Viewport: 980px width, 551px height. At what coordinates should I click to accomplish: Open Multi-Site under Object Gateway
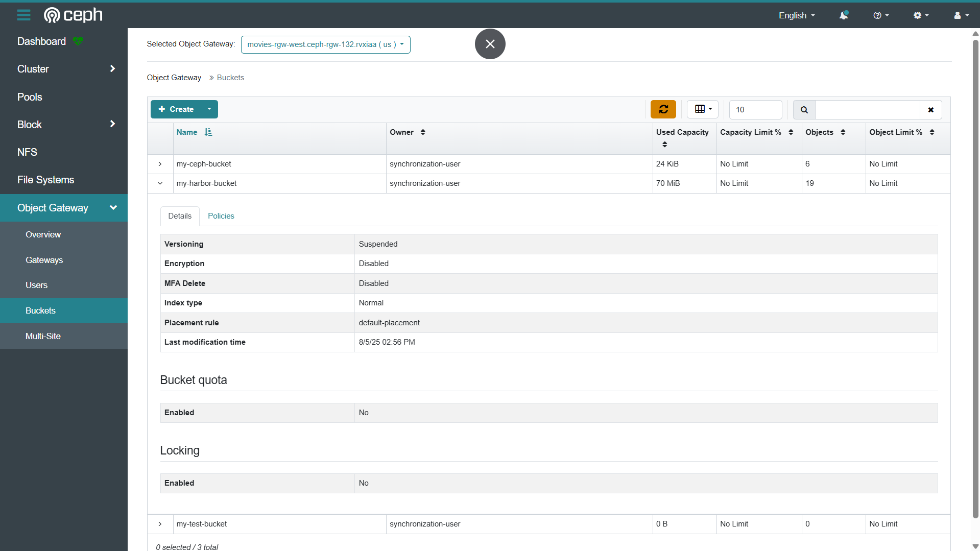click(x=43, y=336)
